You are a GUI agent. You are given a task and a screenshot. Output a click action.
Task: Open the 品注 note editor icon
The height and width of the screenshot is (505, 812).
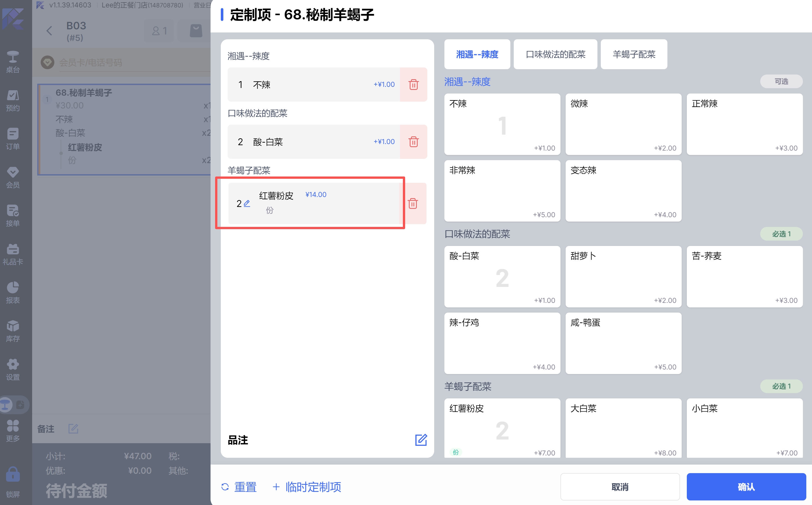(421, 440)
